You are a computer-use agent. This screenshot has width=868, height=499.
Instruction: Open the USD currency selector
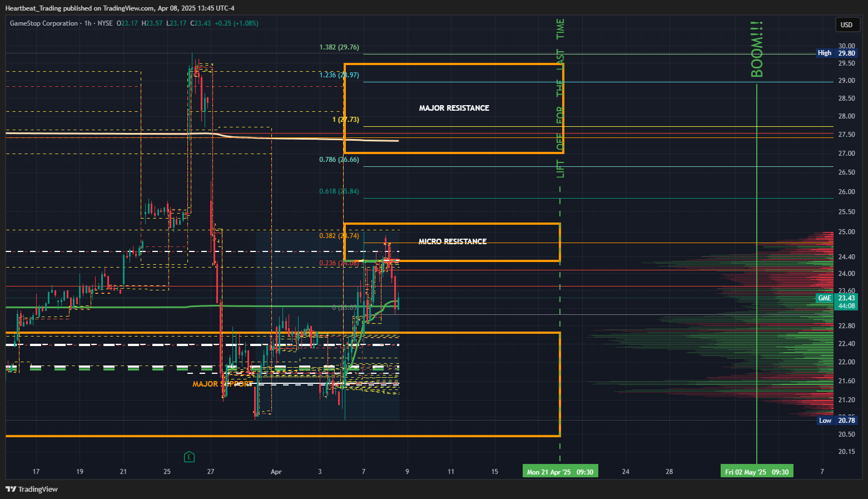point(846,24)
